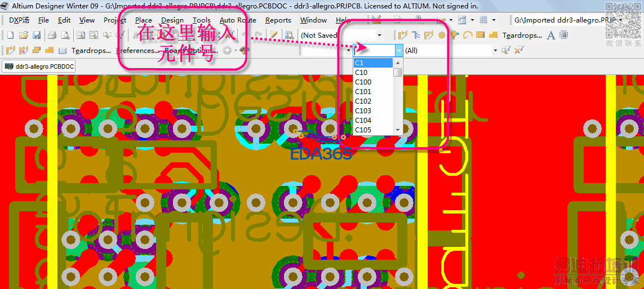Place a pad using the pad icon

[x=442, y=35]
